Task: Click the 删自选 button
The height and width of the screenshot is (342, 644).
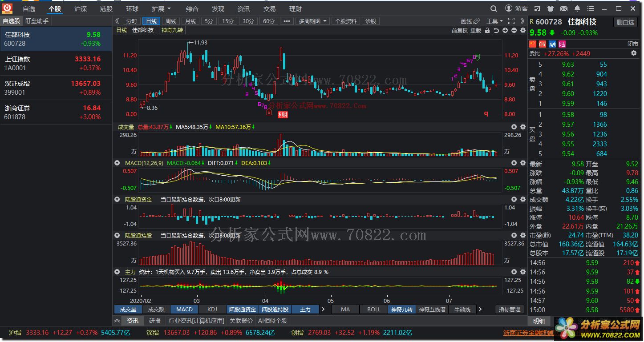Action: tap(626, 22)
